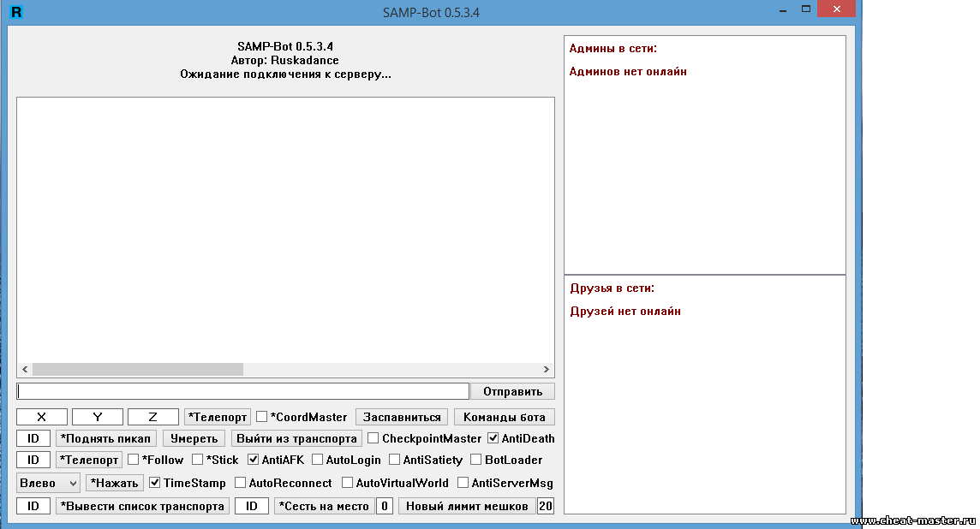The height and width of the screenshot is (529, 980).
Task: Click the 'Друзей нет онлайн' text
Action: pyautogui.click(x=625, y=311)
